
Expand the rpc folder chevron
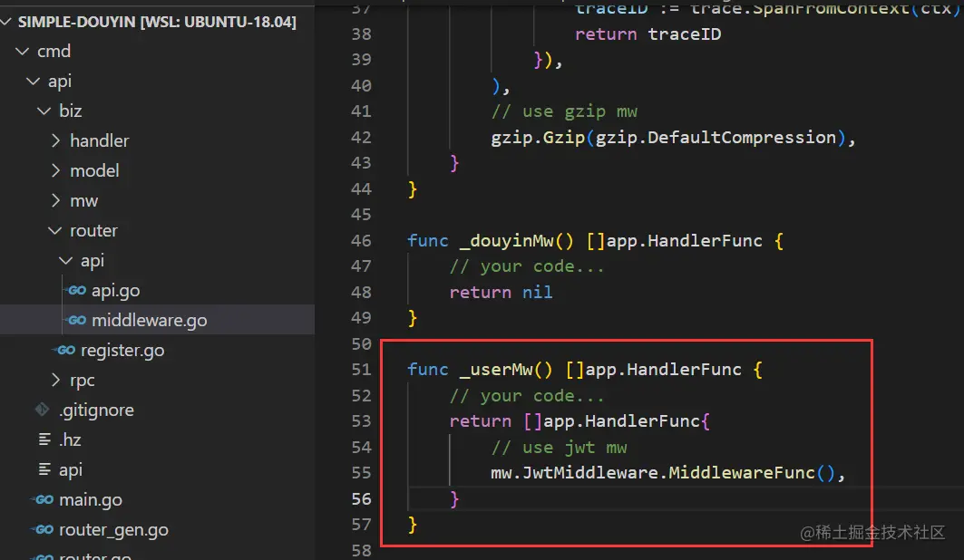tap(56, 380)
